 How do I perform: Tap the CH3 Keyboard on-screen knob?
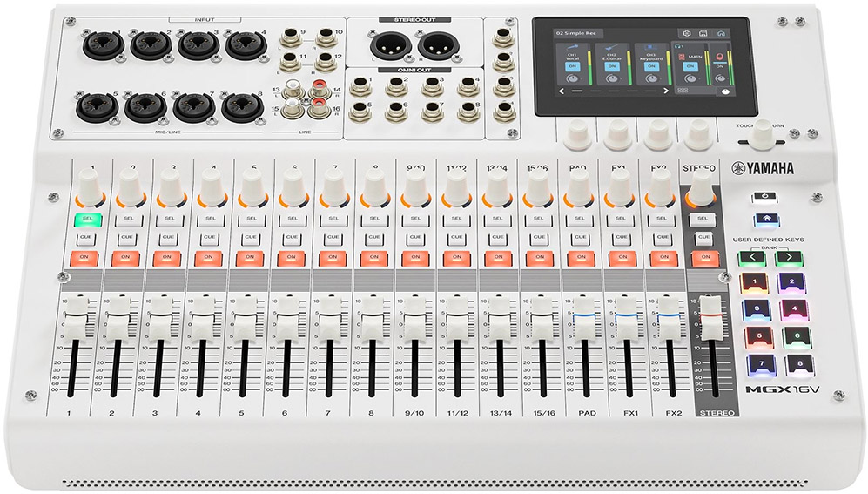(x=651, y=78)
